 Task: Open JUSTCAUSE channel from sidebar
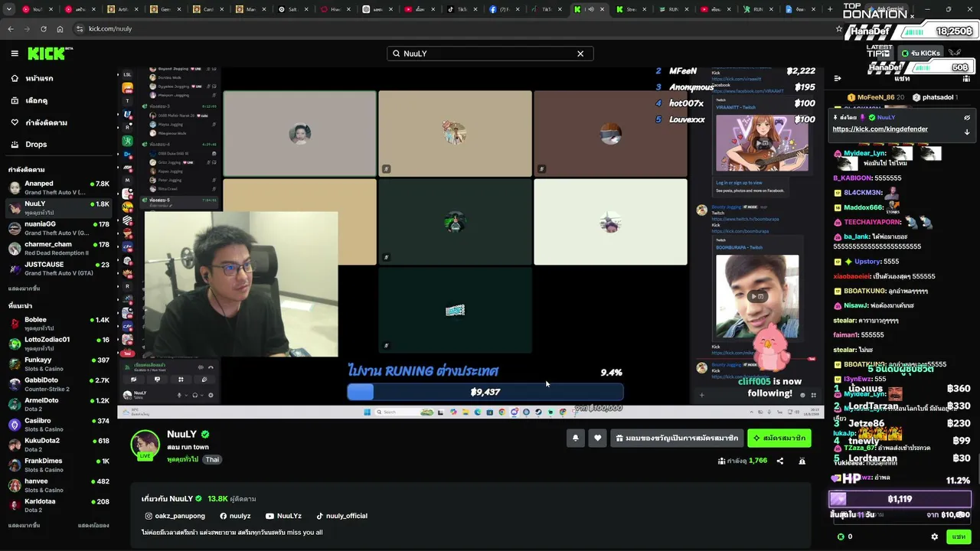click(59, 269)
